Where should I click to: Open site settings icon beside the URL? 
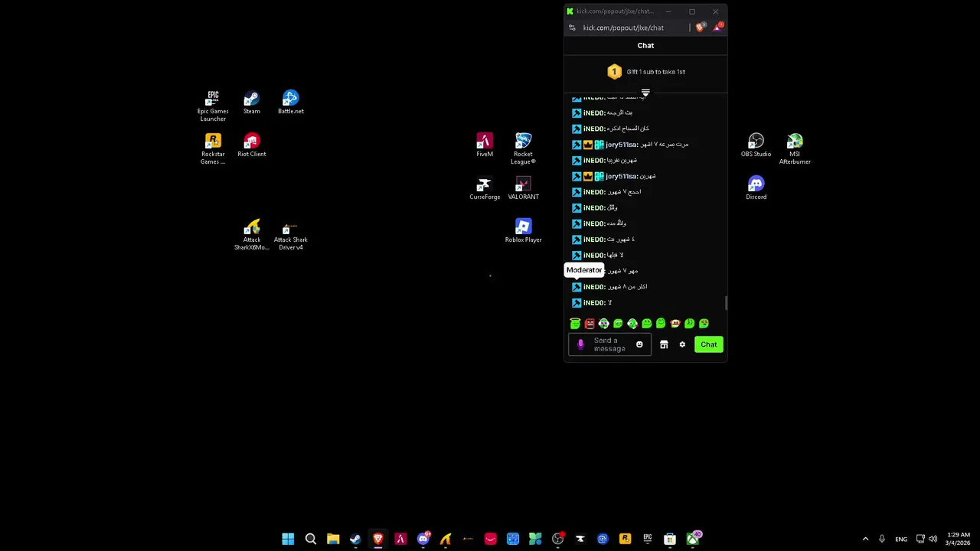click(572, 28)
